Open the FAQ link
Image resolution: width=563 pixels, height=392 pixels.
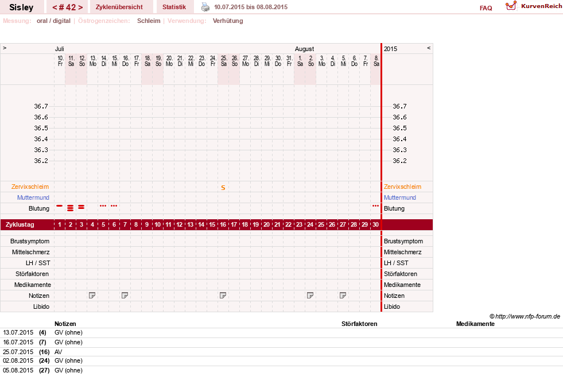coord(486,8)
